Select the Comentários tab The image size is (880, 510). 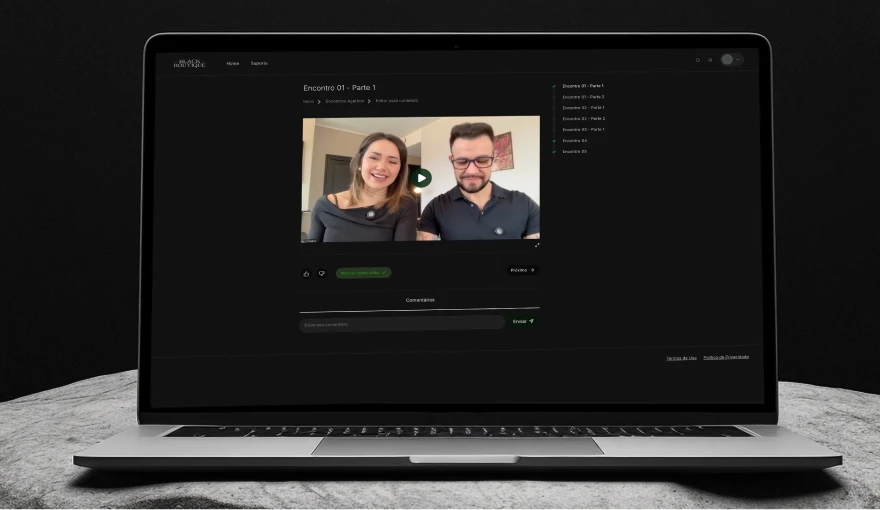(420, 300)
